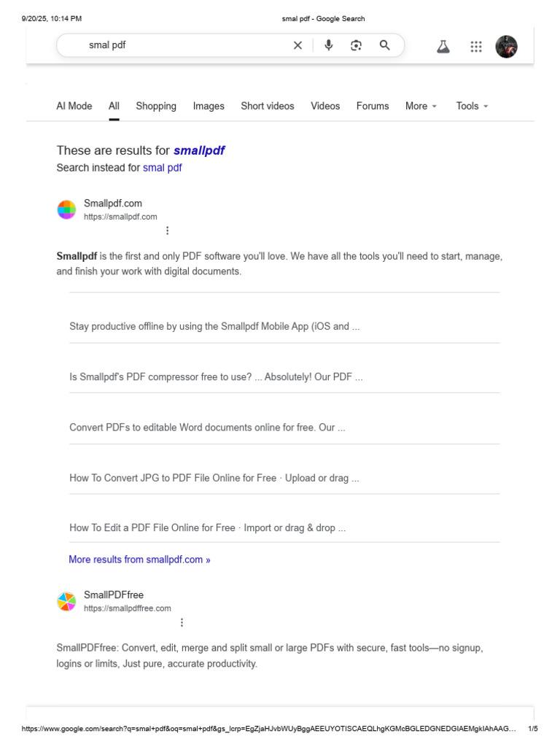
Task: Clear the search box text
Action: tap(297, 45)
